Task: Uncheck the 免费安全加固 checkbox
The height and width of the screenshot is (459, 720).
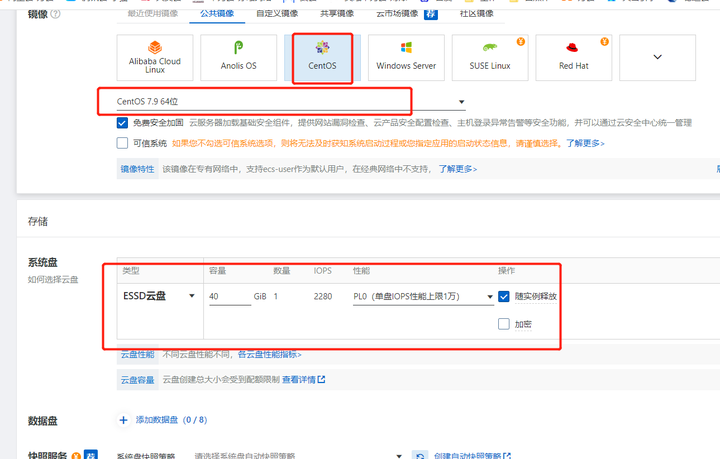Action: click(122, 123)
